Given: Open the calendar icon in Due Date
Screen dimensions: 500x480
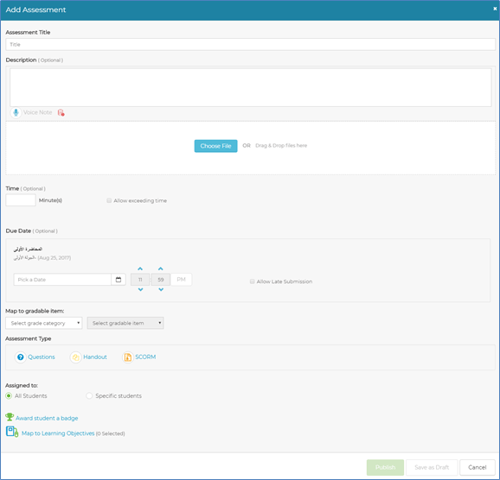Looking at the screenshot, I should pos(118,280).
